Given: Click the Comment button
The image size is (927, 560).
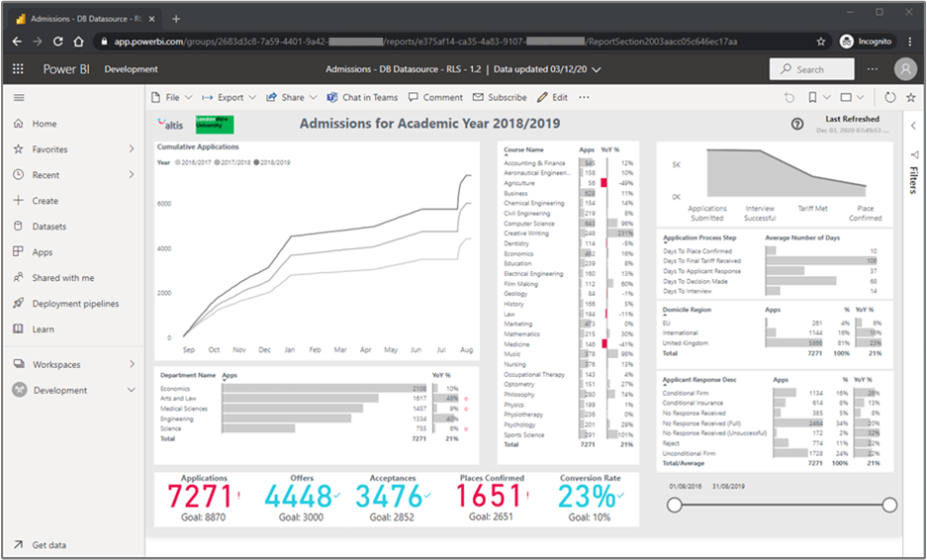Looking at the screenshot, I should pyautogui.click(x=435, y=98).
